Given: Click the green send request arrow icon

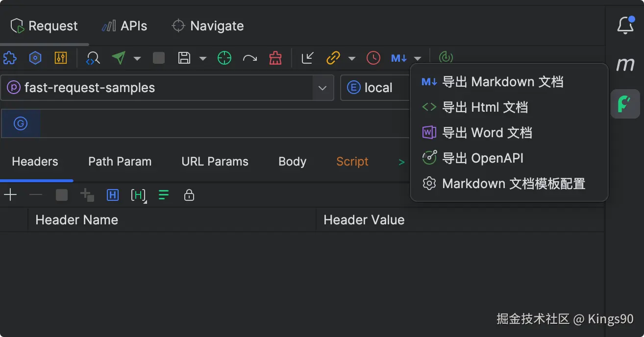Looking at the screenshot, I should coord(119,58).
